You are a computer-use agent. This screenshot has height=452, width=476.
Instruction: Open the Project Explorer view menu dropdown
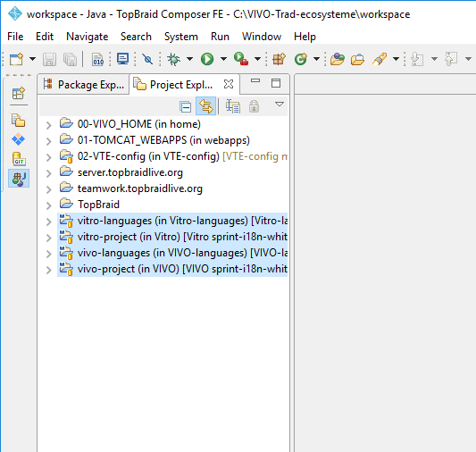tap(280, 105)
